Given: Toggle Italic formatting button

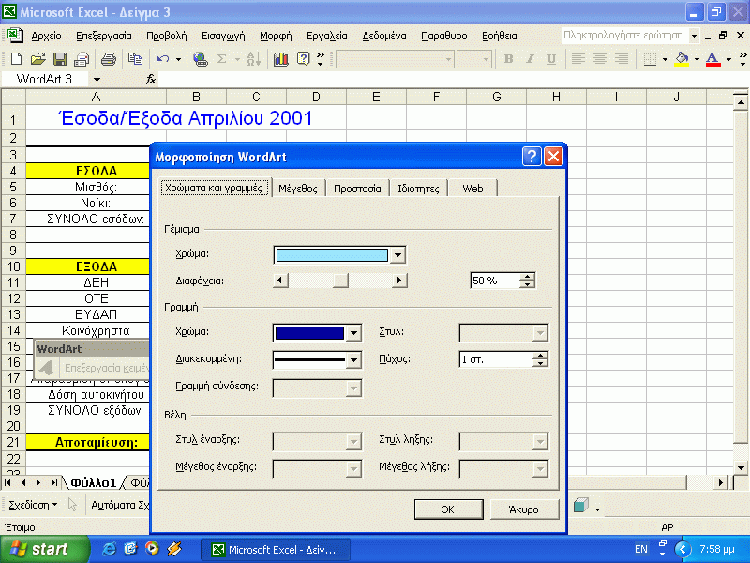Looking at the screenshot, I should coord(530,59).
